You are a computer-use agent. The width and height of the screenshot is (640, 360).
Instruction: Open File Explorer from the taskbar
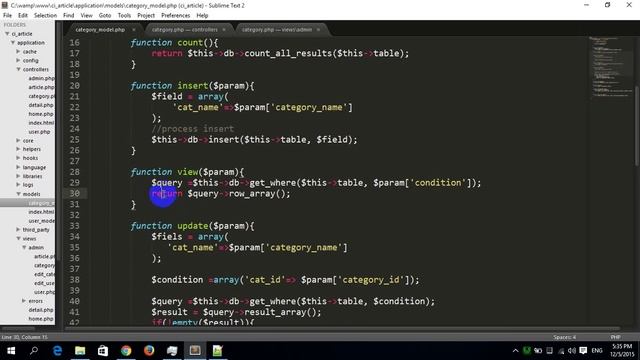80,351
